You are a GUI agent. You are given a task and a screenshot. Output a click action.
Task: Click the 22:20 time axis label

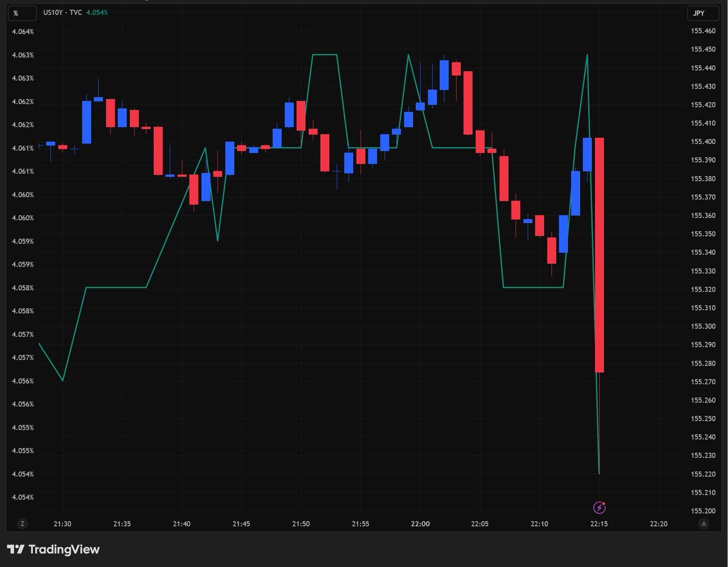click(x=659, y=524)
